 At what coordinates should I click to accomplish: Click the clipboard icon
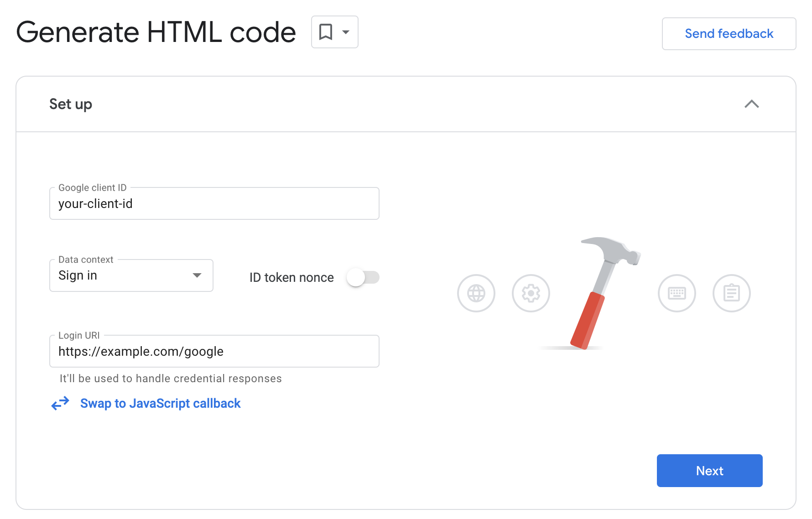[x=731, y=293]
